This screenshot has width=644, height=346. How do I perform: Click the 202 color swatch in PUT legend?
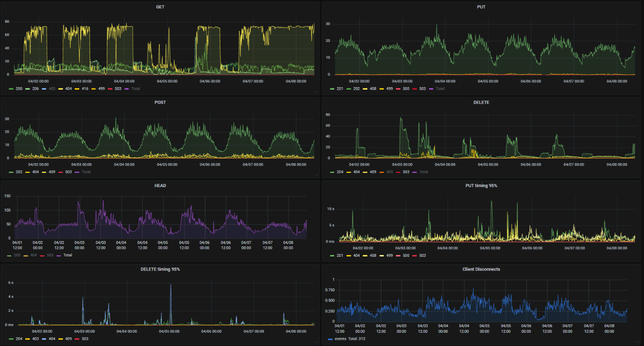(349, 89)
